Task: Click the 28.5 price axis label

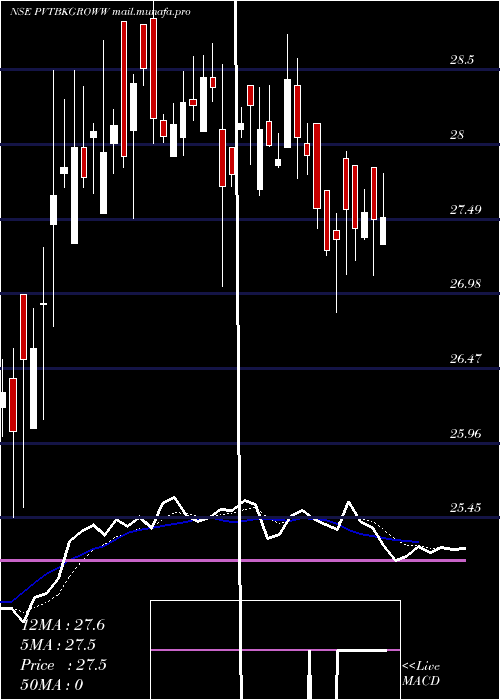Action: (x=462, y=60)
